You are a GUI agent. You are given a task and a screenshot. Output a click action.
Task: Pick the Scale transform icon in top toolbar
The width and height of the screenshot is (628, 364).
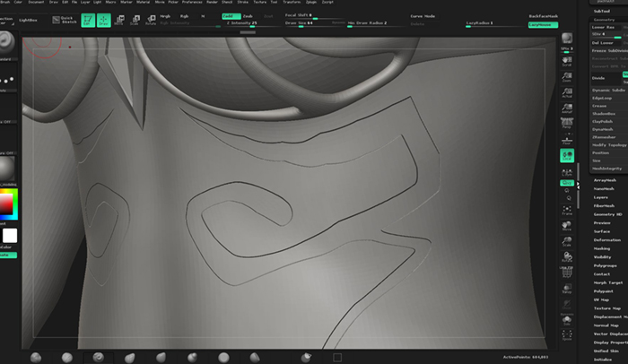135,21
